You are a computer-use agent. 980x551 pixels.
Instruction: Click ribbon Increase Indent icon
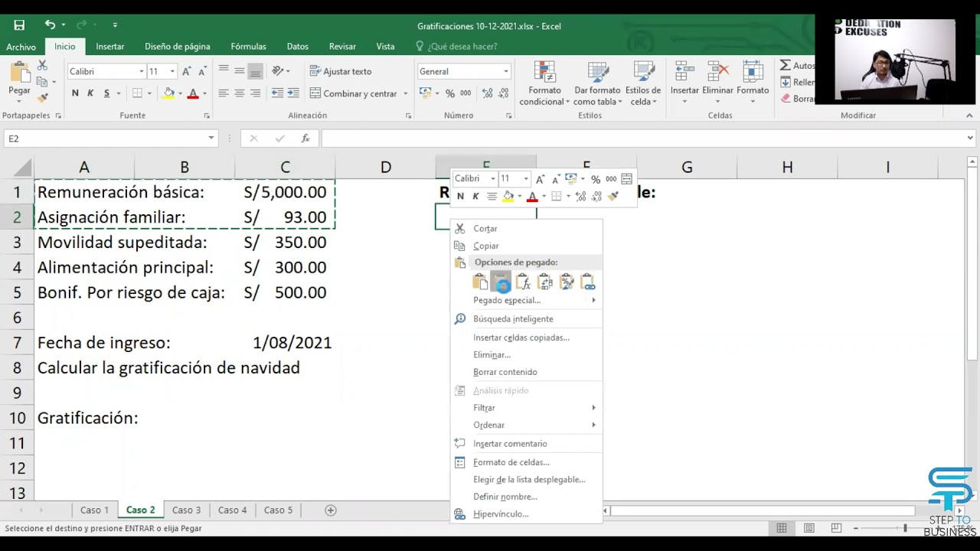[293, 93]
